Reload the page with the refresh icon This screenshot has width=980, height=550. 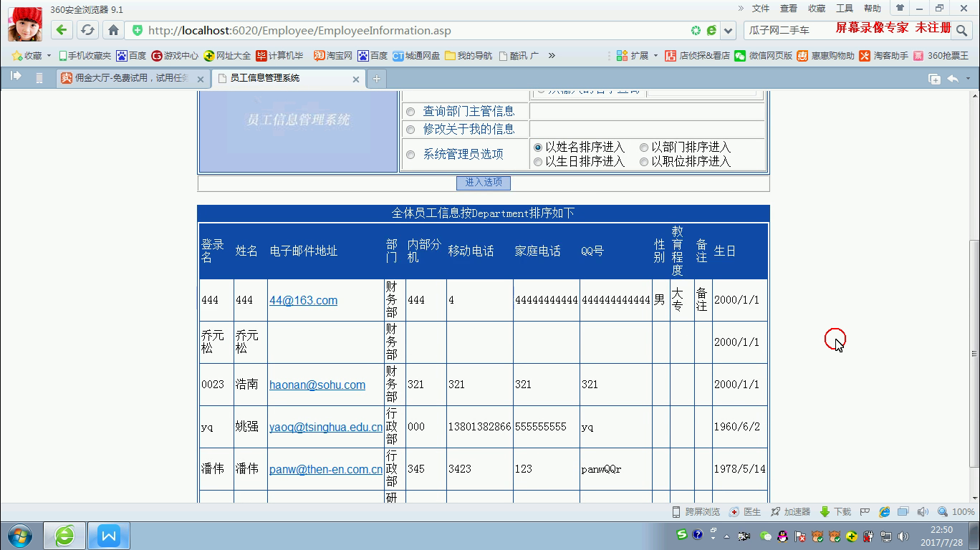(87, 30)
